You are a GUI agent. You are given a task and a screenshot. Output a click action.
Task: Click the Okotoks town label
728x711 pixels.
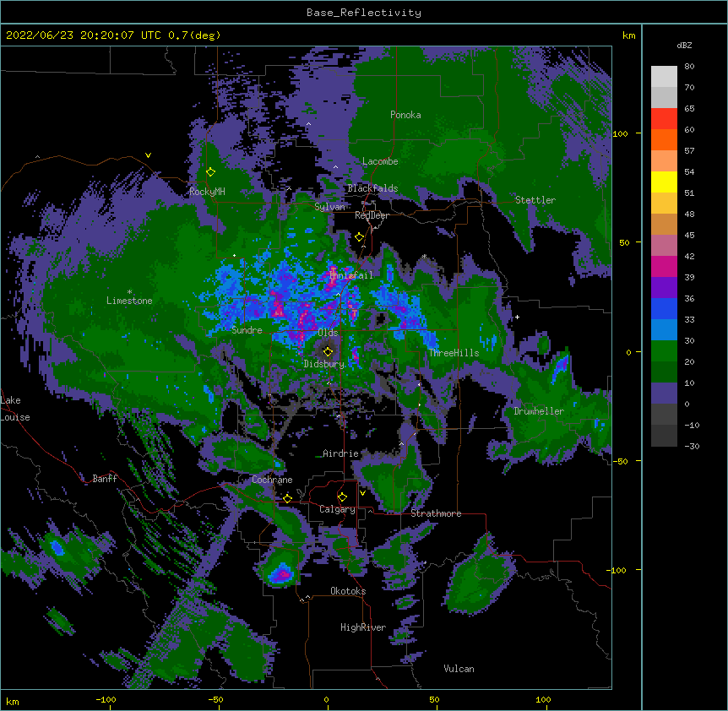pyautogui.click(x=348, y=591)
